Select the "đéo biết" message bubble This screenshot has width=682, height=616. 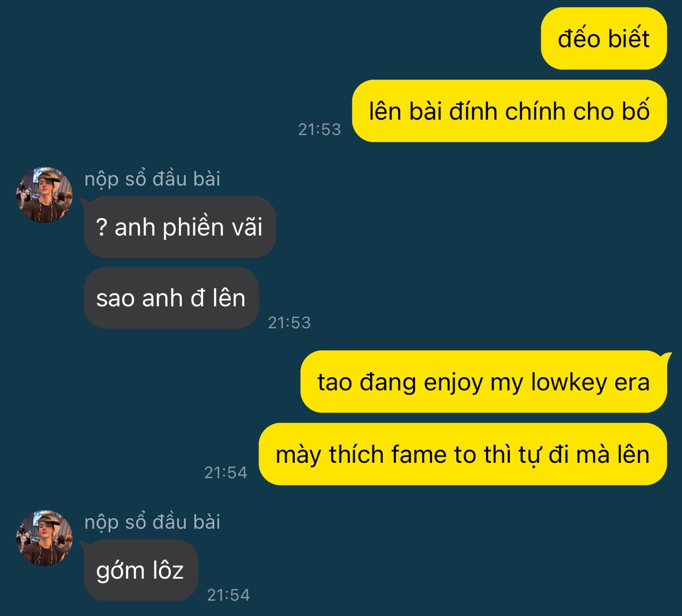[603, 38]
